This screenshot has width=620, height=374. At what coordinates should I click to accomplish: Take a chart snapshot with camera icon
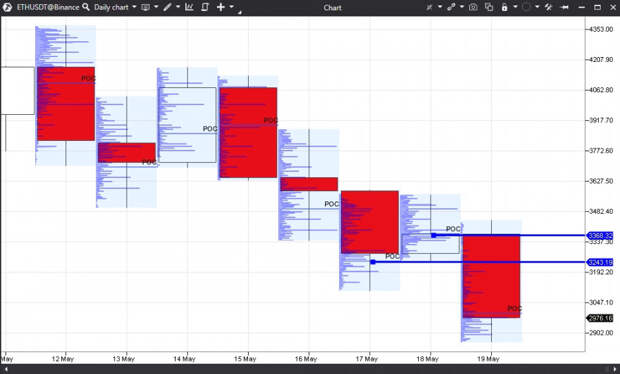473,7
